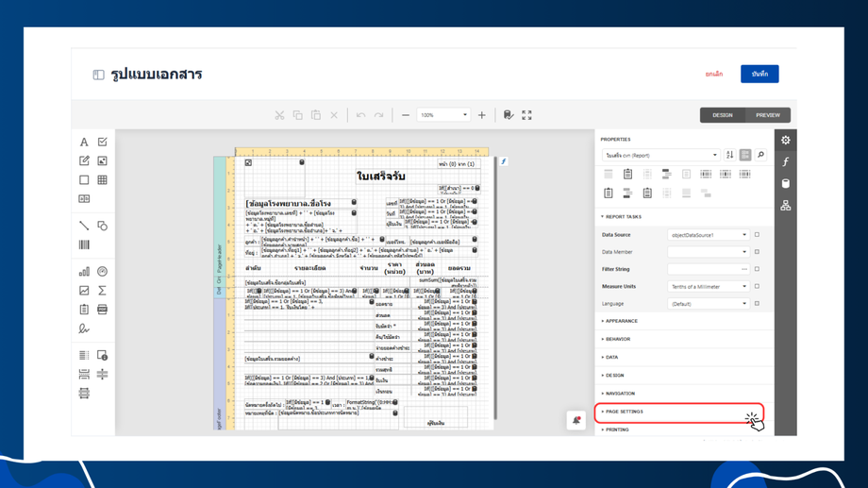The height and width of the screenshot is (488, 868).
Task: Expand the Page Settings section
Action: (x=625, y=412)
